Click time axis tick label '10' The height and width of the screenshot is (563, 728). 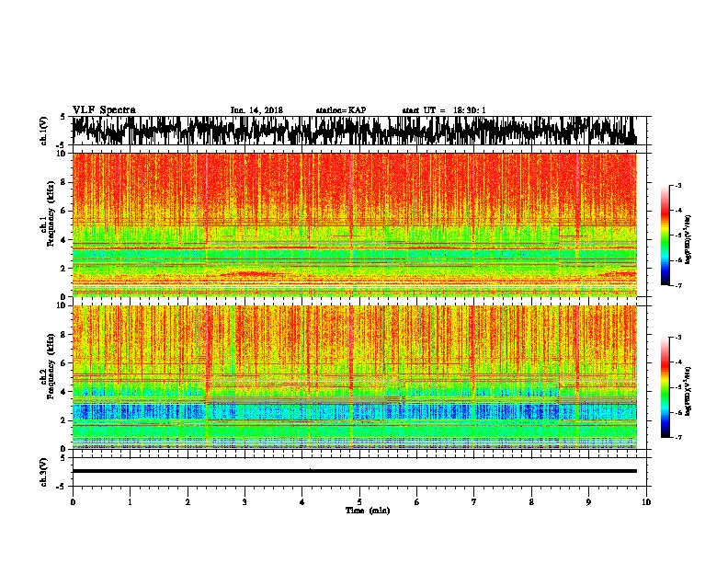point(646,502)
